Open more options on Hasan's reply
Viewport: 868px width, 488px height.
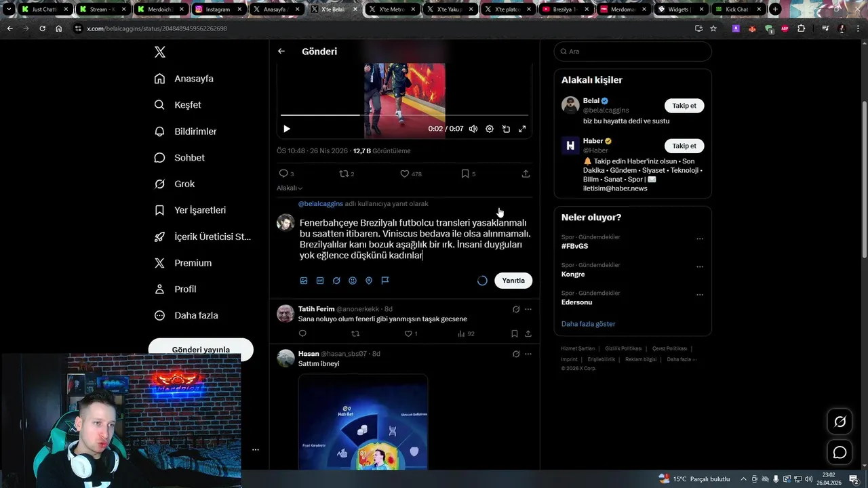coord(528,354)
